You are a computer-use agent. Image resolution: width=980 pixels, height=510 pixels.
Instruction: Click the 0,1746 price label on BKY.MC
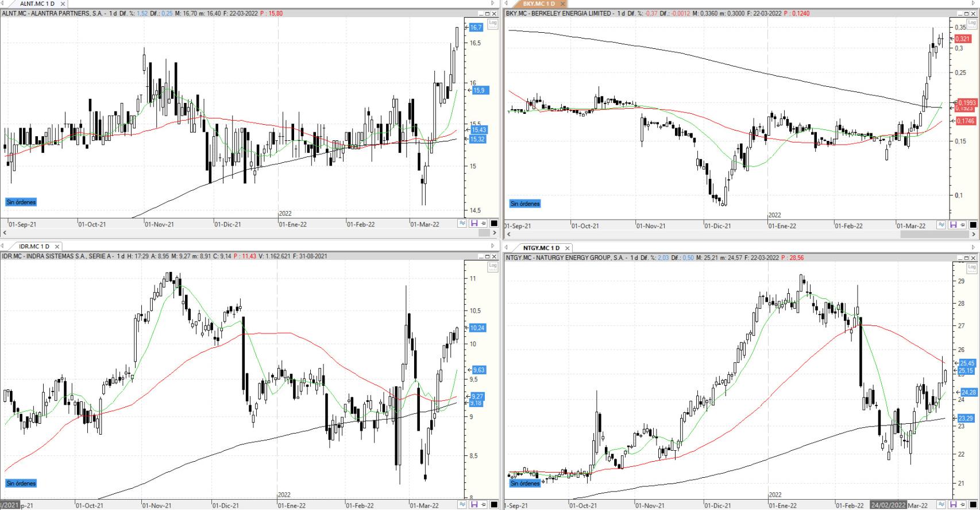[966, 121]
